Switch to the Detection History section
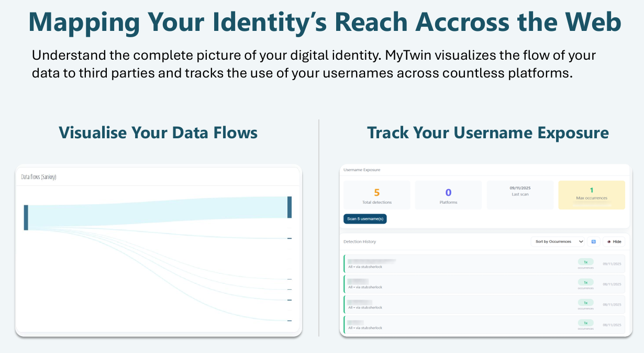 pyautogui.click(x=359, y=241)
